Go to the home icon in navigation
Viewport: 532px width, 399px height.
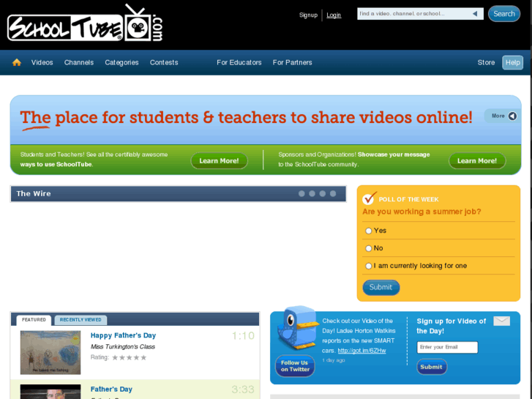tap(17, 62)
